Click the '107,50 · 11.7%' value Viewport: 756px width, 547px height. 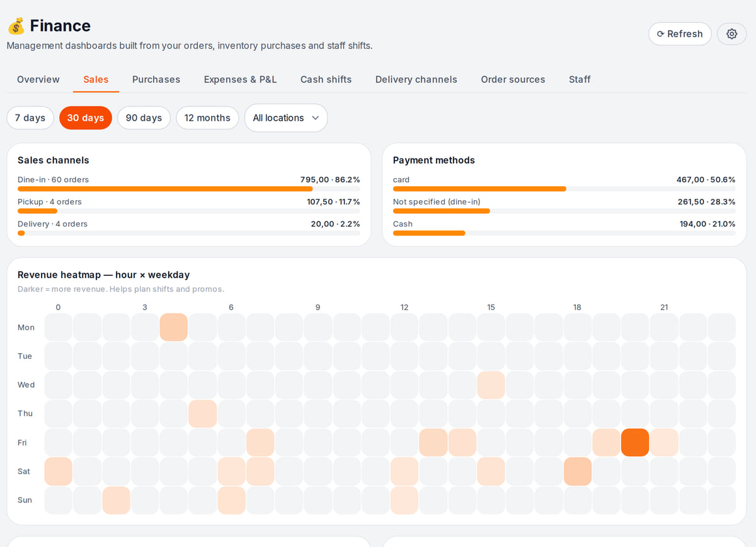coord(333,201)
